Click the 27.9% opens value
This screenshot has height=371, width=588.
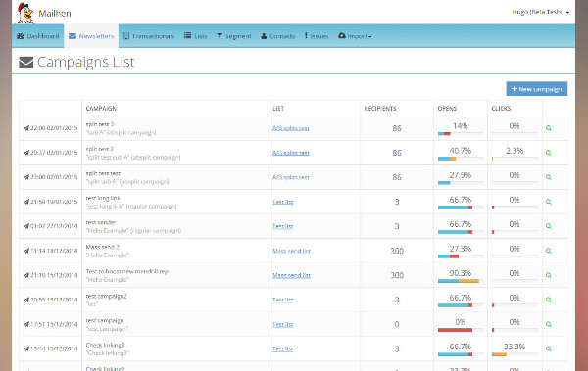pos(461,175)
